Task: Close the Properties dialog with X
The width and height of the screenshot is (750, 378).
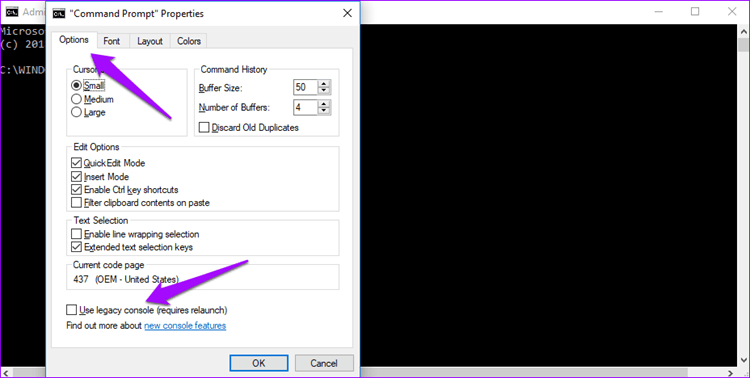Action: coord(348,13)
